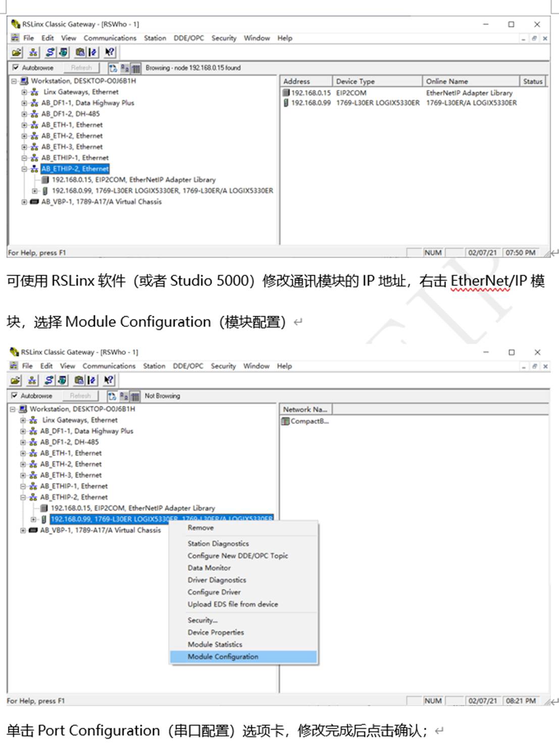Screen dimensions: 559x756
Task: Open Security menu in the Not Browsing window
Action: (x=223, y=366)
